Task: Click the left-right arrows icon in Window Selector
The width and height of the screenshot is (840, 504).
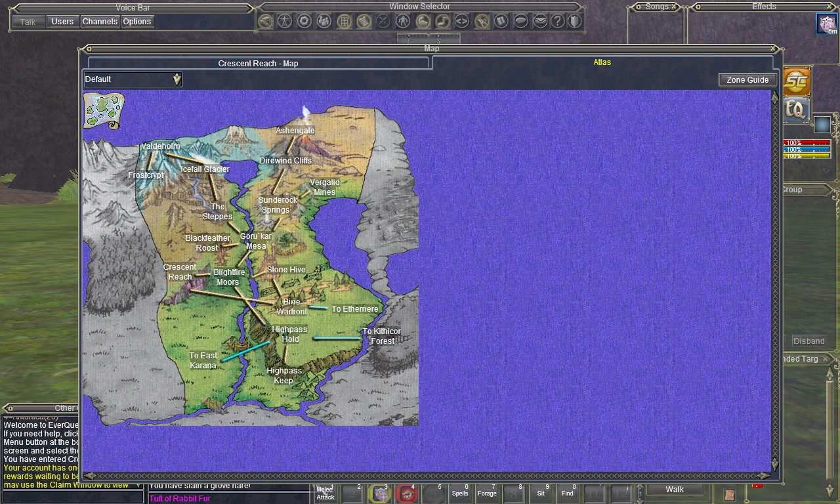Action: tap(462, 21)
